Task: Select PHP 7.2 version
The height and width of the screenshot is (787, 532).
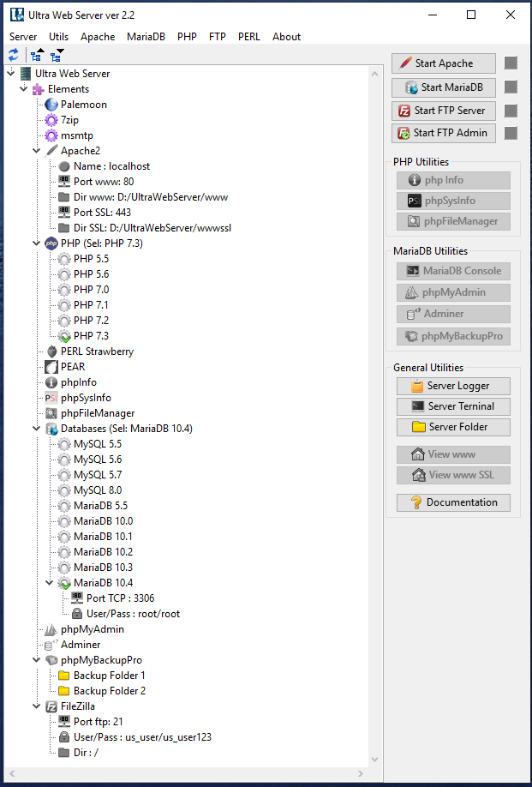Action: click(91, 321)
